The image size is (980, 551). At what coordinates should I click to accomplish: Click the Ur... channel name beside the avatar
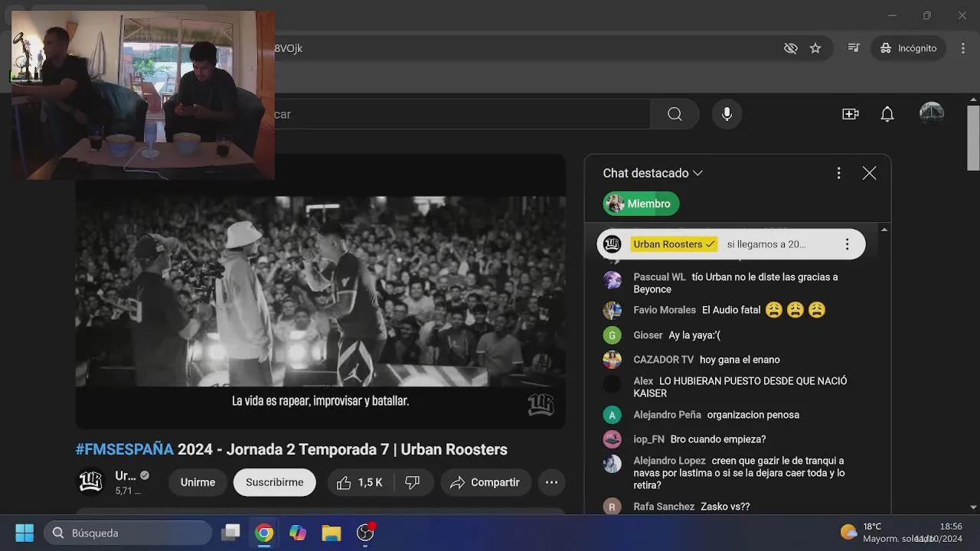pyautogui.click(x=126, y=475)
